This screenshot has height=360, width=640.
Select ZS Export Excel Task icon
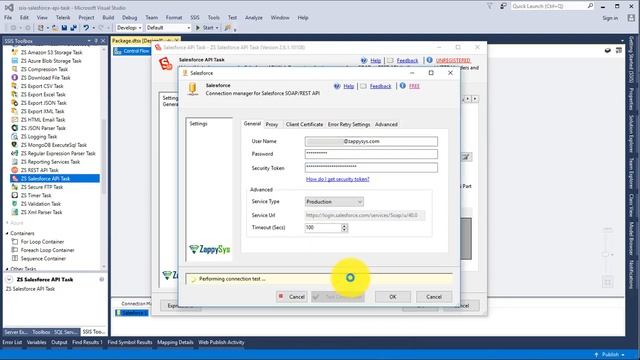point(15,94)
